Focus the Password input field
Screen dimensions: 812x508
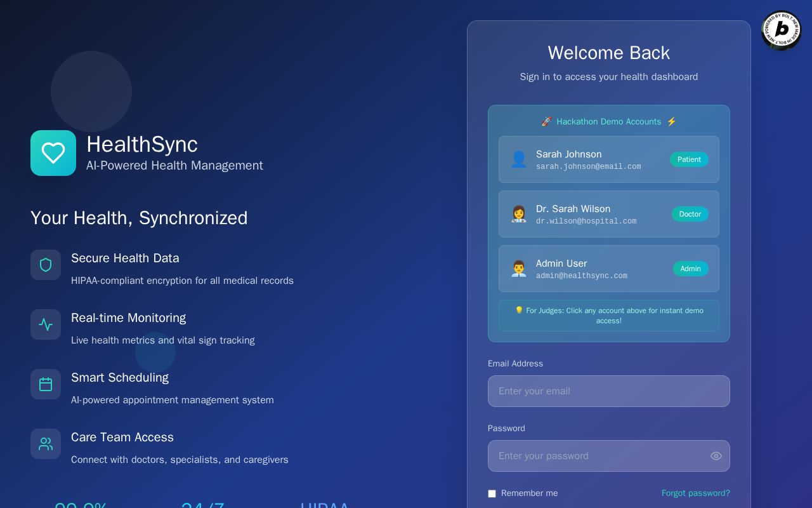pos(609,456)
